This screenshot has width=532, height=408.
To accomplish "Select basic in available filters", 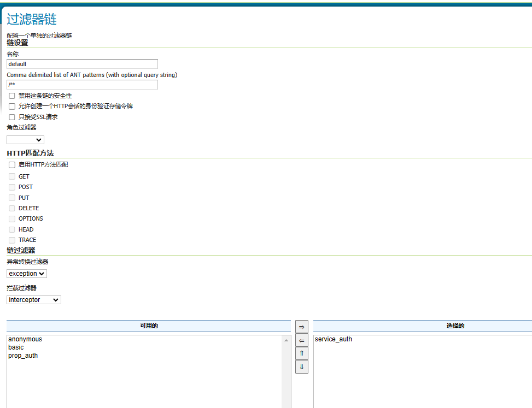I will pyautogui.click(x=16, y=347).
